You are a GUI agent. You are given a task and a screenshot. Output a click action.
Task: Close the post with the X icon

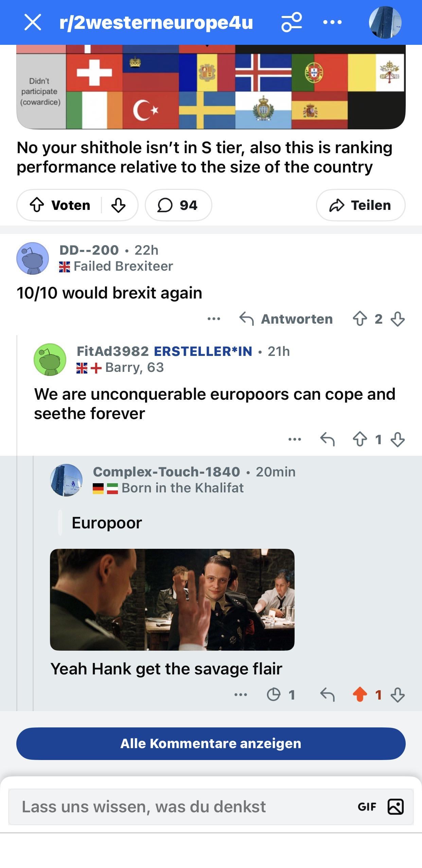tap(33, 22)
